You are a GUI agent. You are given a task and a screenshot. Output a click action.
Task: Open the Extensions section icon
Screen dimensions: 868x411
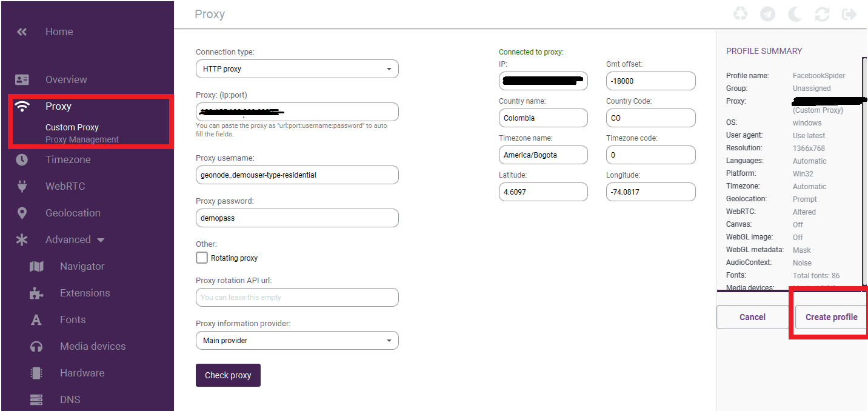[x=36, y=293]
